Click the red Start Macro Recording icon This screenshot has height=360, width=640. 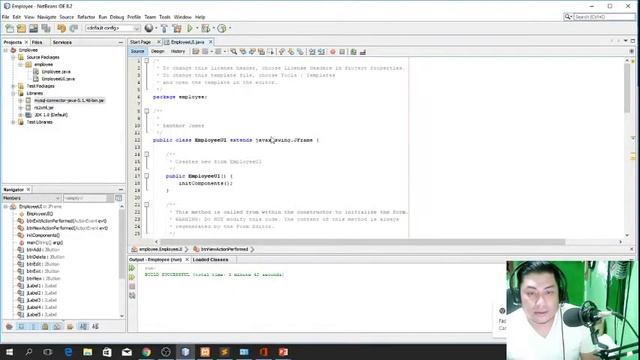click(x=333, y=52)
